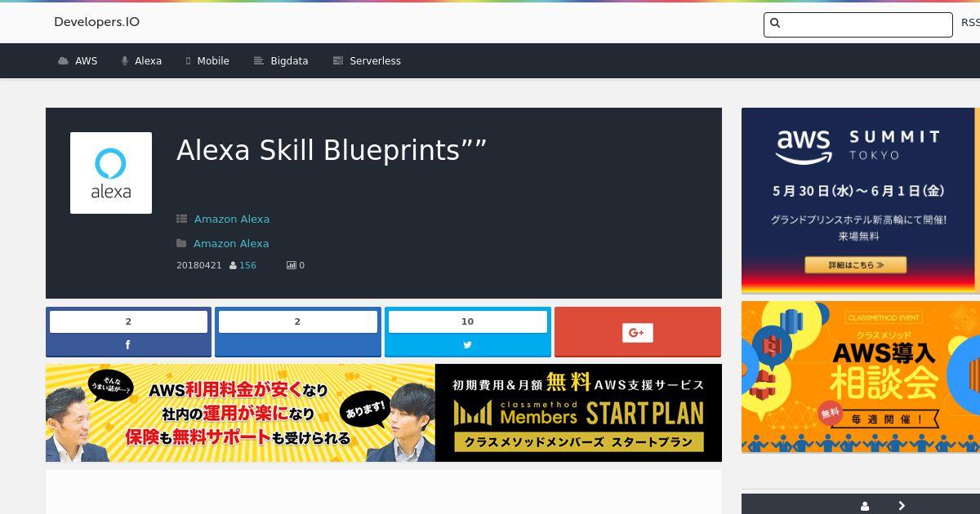Click the cloud icon beside AWS
980x514 pixels.
(63, 61)
